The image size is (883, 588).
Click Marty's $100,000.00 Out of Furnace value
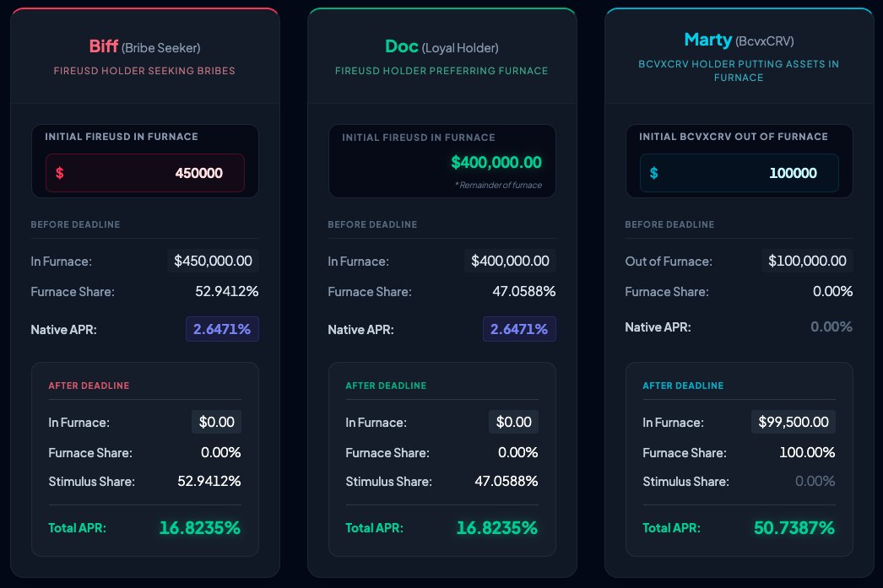[x=807, y=261]
